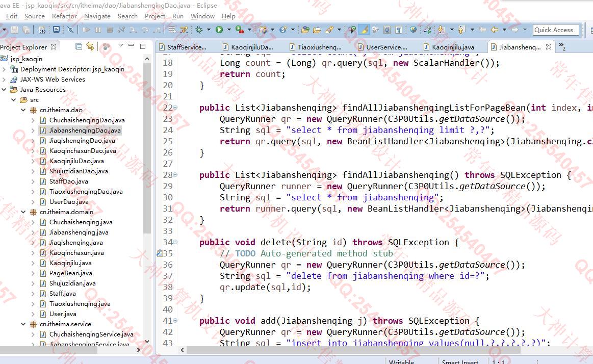The height and width of the screenshot is (364, 593).
Task: Open the Search dropdown arrow
Action: (339, 30)
